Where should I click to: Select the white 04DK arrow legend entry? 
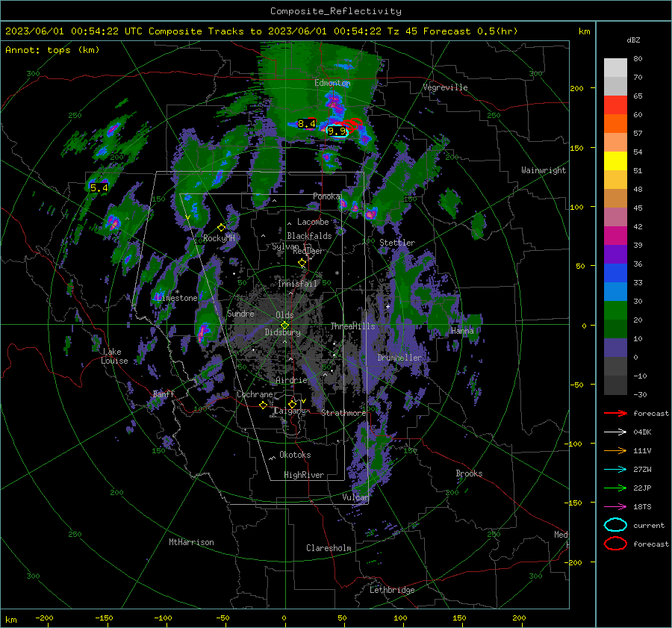coord(615,432)
